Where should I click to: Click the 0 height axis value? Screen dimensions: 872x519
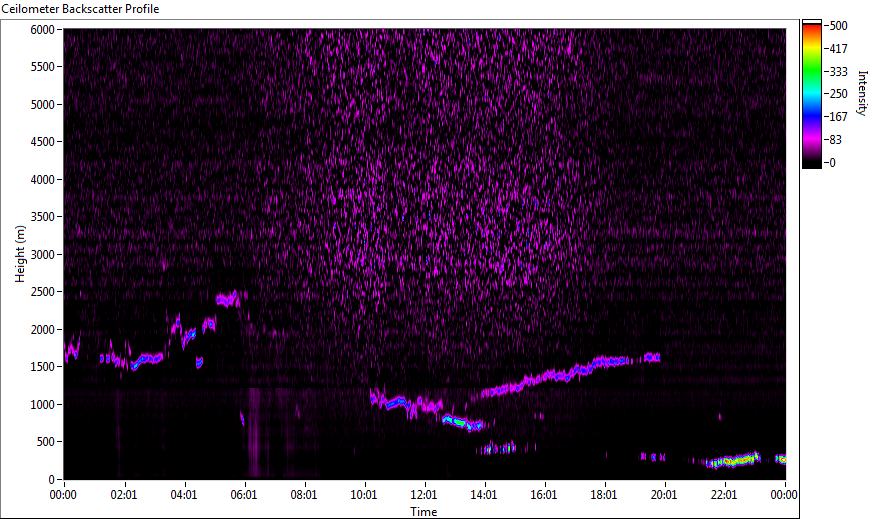click(x=52, y=480)
